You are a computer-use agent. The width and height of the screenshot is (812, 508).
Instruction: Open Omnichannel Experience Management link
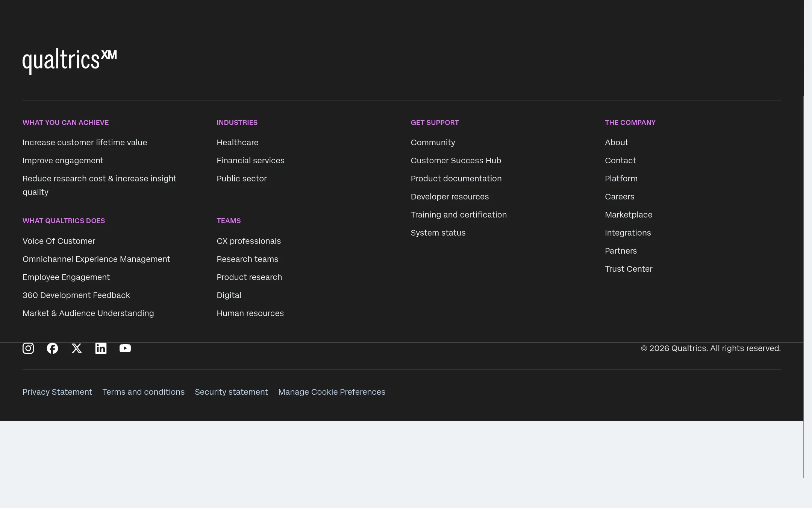pyautogui.click(x=96, y=259)
